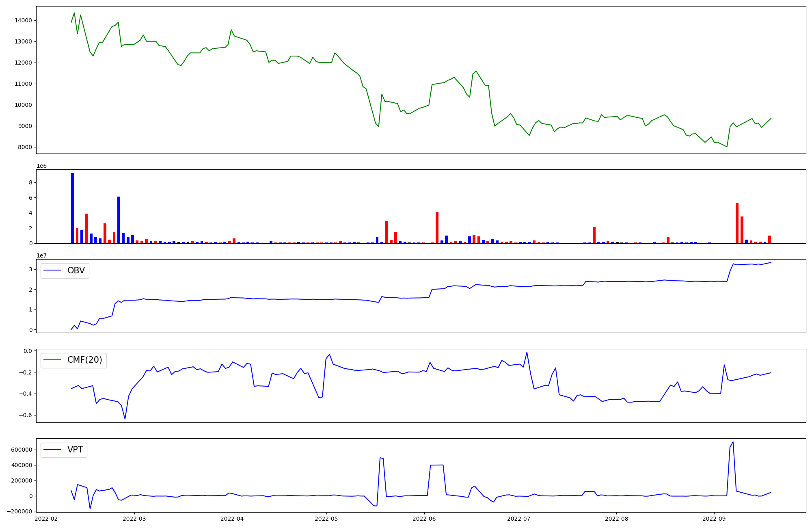Click the OBV legend label
This screenshot has height=528, width=812.
76,270
